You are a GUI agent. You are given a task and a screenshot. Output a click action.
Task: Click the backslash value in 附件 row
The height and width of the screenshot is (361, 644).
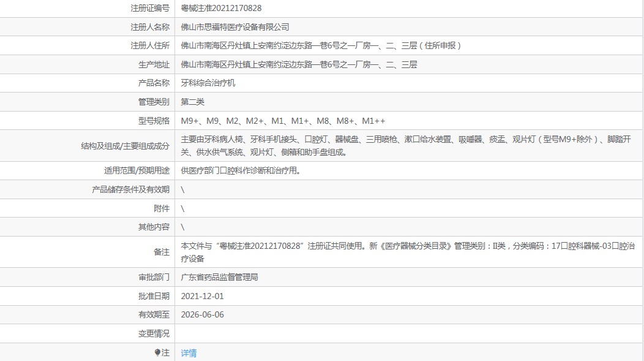pos(183,208)
